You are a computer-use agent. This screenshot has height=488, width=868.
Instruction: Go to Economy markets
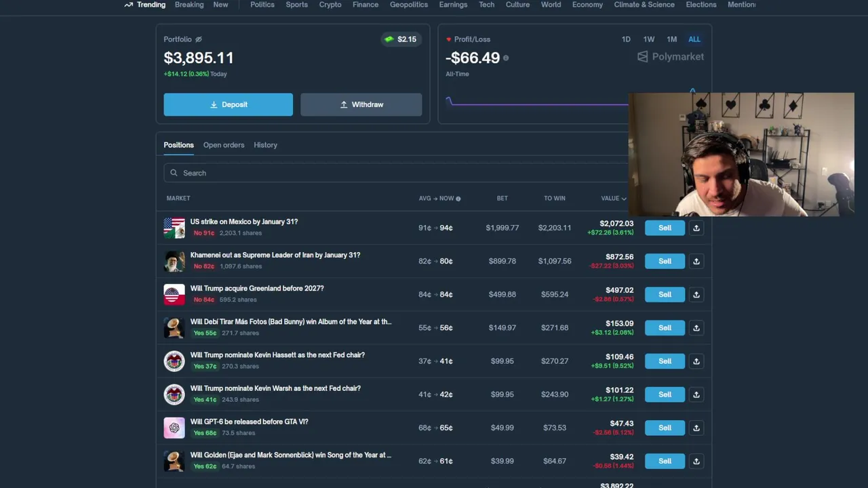click(x=587, y=5)
